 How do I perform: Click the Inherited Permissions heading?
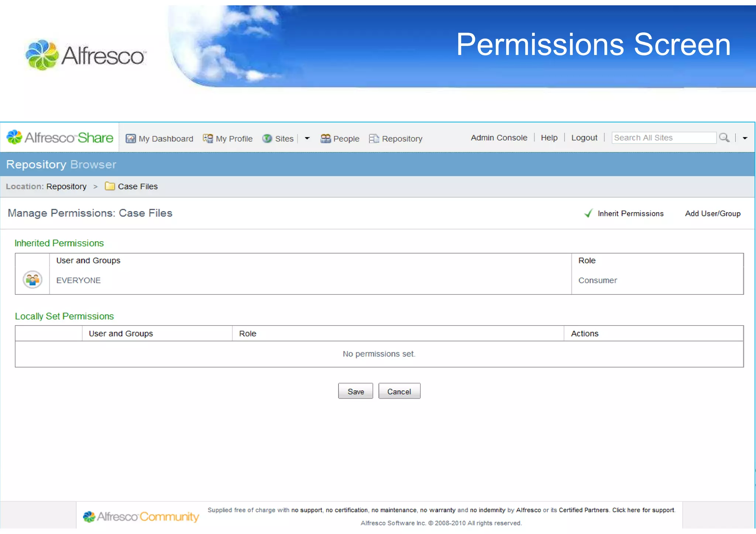pos(59,243)
